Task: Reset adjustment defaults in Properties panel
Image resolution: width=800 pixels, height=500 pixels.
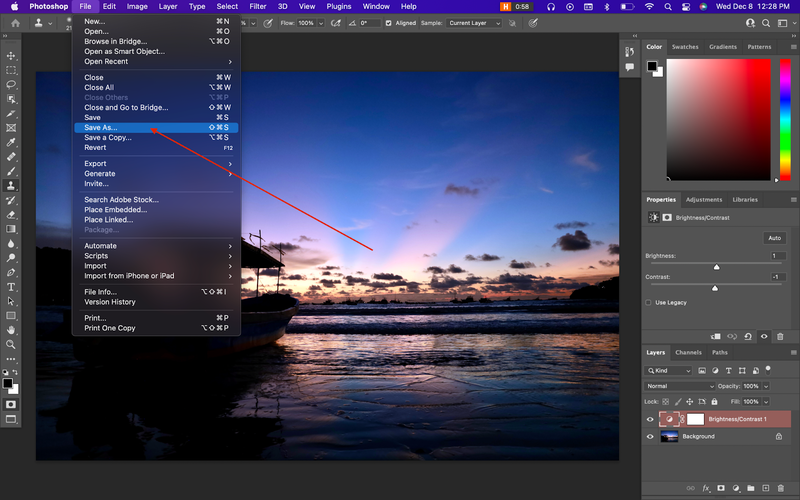Action: click(x=748, y=336)
